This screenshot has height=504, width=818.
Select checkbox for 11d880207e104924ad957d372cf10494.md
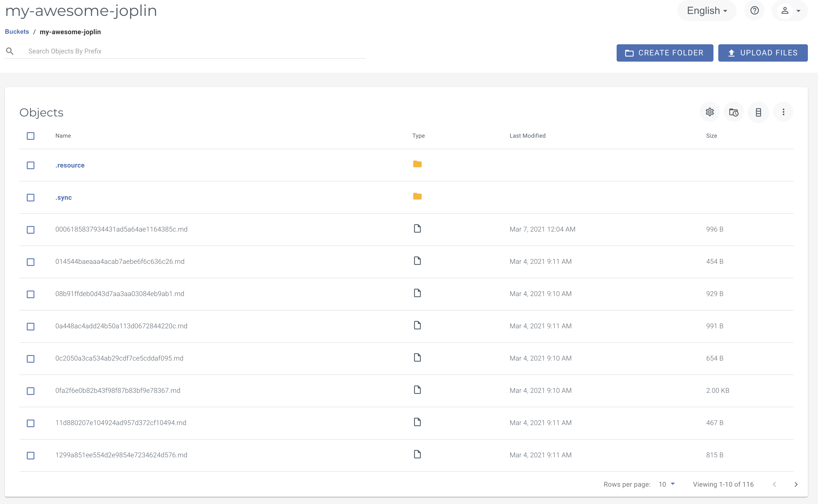pos(30,423)
